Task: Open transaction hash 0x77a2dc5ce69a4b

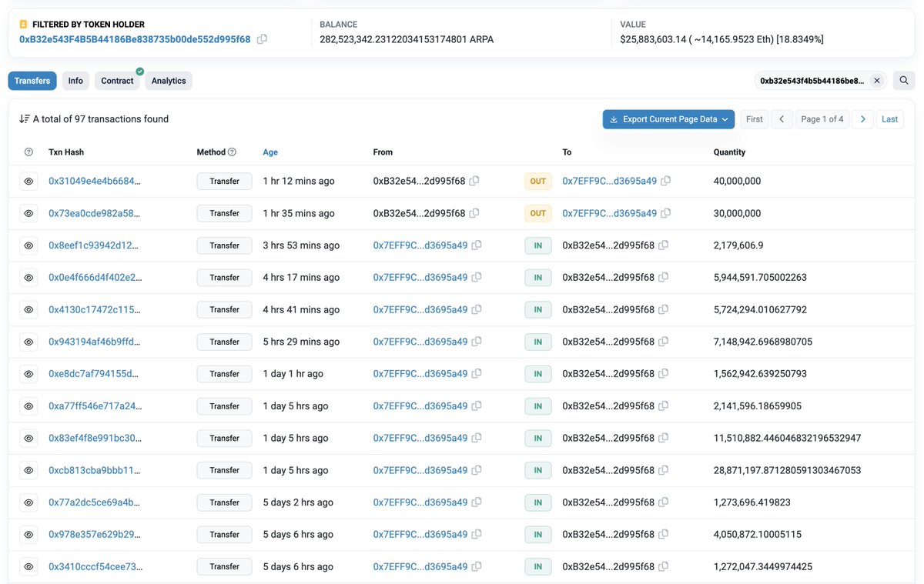Action: (x=95, y=502)
